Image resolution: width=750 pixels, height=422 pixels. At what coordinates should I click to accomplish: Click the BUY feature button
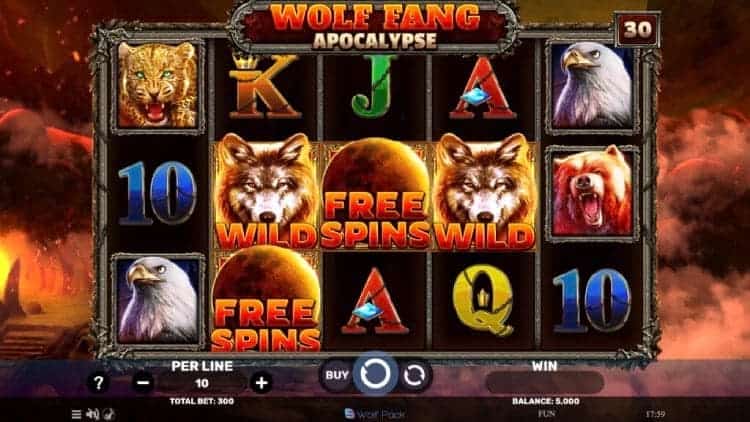(337, 376)
